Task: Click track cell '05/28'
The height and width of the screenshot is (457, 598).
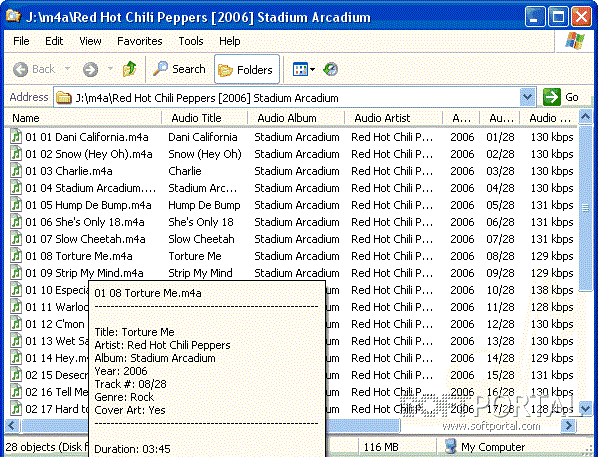Action: click(x=500, y=205)
